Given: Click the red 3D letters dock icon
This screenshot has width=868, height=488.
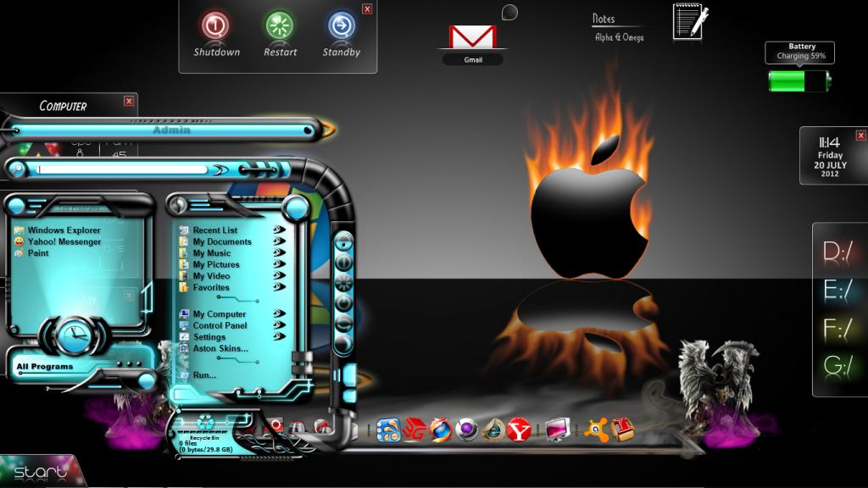Looking at the screenshot, I should [414, 430].
